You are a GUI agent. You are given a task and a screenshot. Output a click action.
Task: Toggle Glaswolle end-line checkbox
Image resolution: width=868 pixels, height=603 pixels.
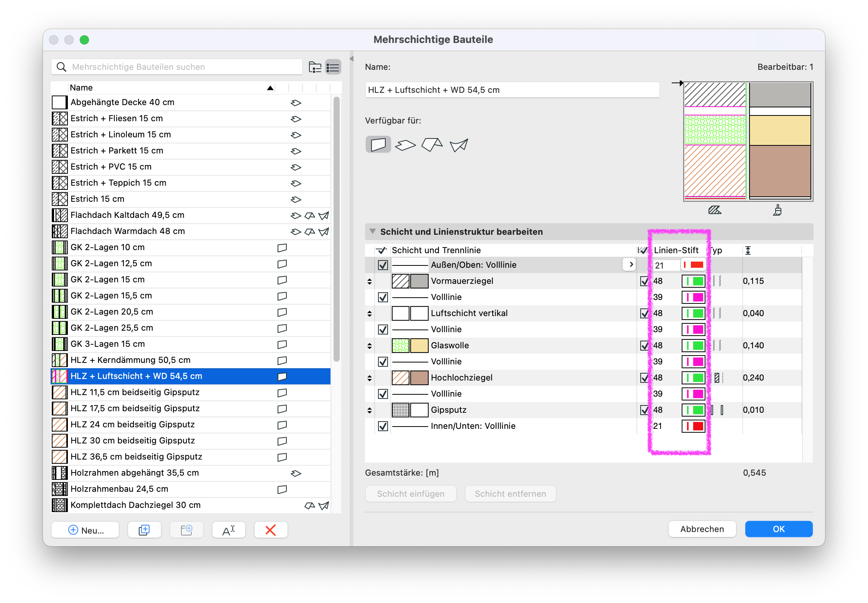644,346
